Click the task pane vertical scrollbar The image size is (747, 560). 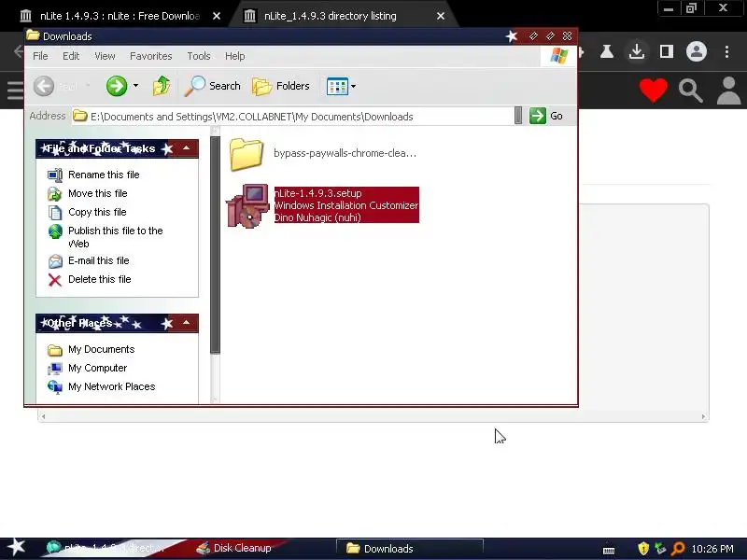click(x=215, y=245)
